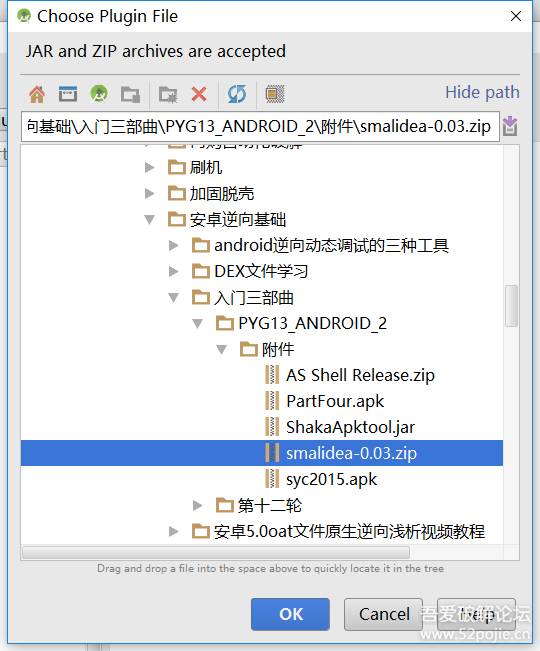Go to module directory folder icon
The height and width of the screenshot is (651, 540).
(x=130, y=94)
